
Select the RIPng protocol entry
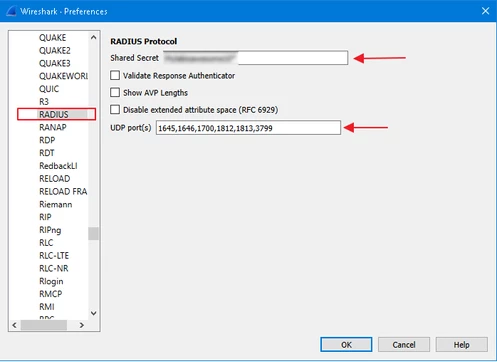pyautogui.click(x=50, y=230)
